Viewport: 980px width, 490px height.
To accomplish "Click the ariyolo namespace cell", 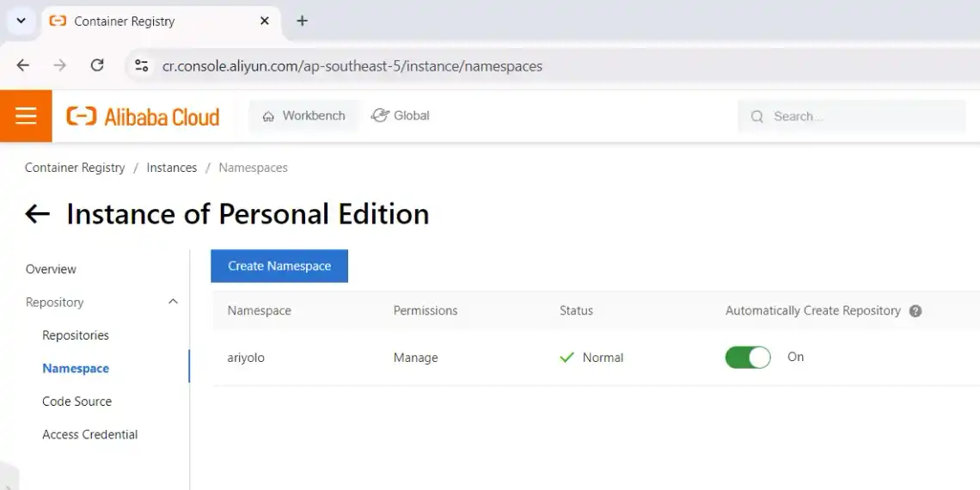I will click(x=246, y=358).
